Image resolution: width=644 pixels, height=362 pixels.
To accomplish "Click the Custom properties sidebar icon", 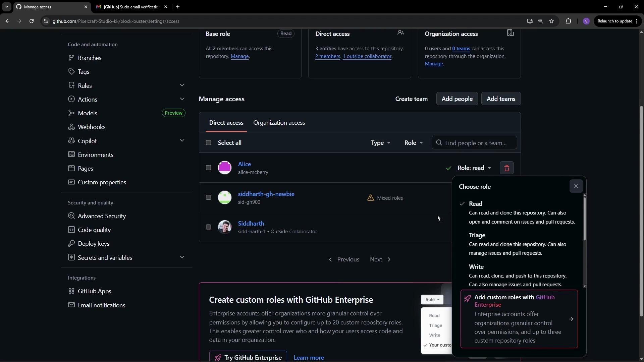I will point(71,182).
